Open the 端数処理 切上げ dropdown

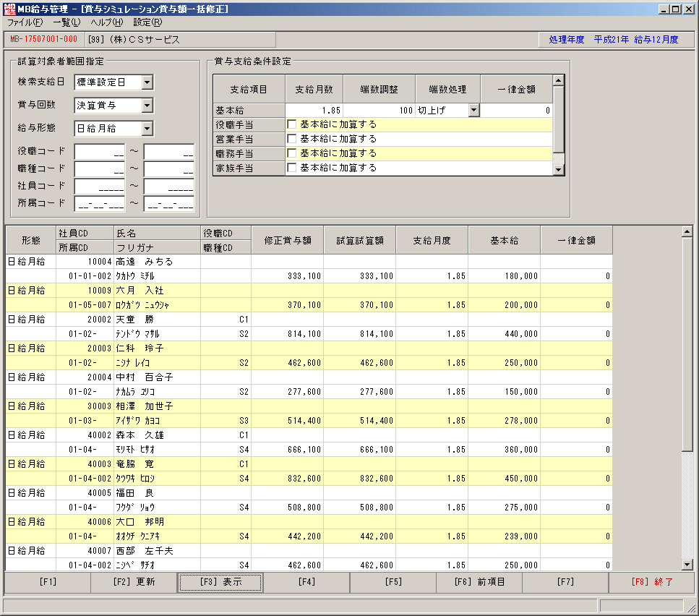tap(474, 110)
